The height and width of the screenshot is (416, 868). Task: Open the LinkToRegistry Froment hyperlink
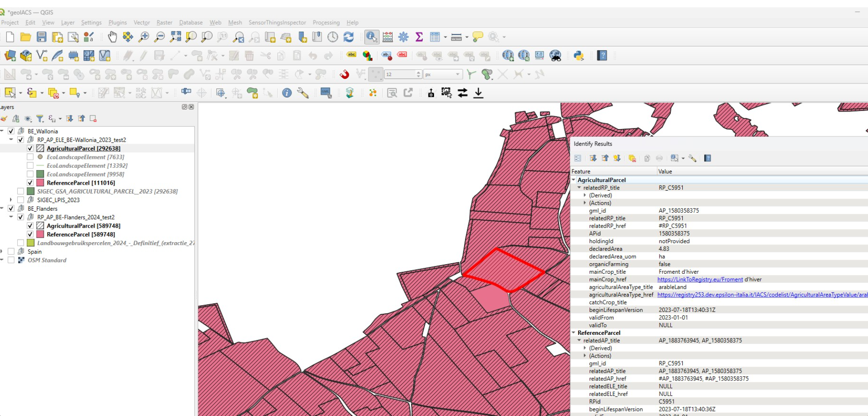pos(700,279)
